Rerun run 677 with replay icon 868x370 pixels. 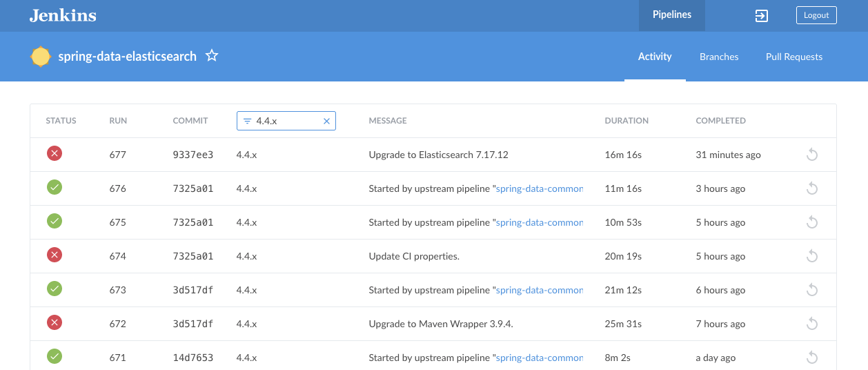coord(812,155)
